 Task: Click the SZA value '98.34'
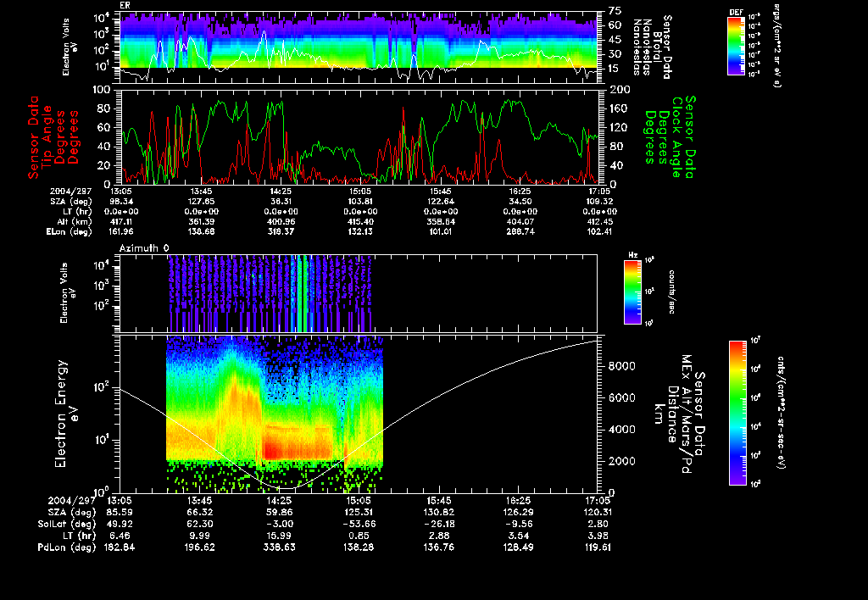tap(121, 202)
